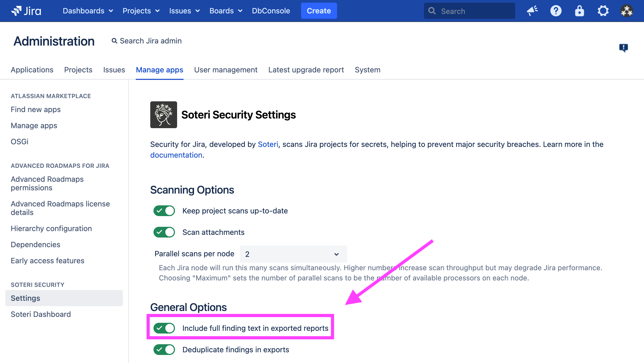Image resolution: width=644 pixels, height=363 pixels.
Task: Click the magnifier icon beside Search Jira admin
Action: pos(115,41)
